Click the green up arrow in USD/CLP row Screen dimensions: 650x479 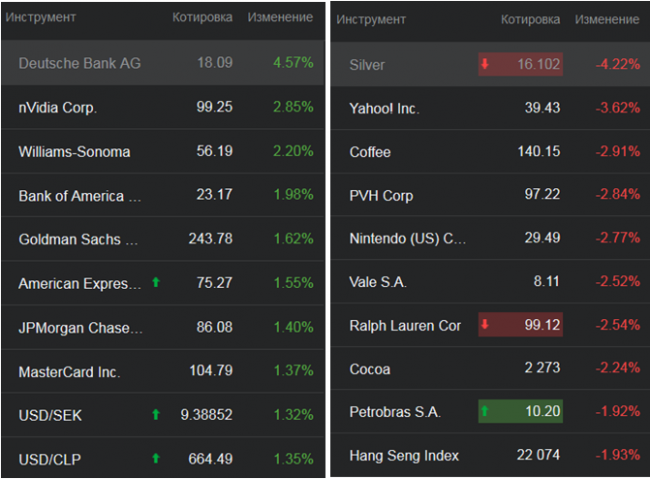click(x=156, y=459)
